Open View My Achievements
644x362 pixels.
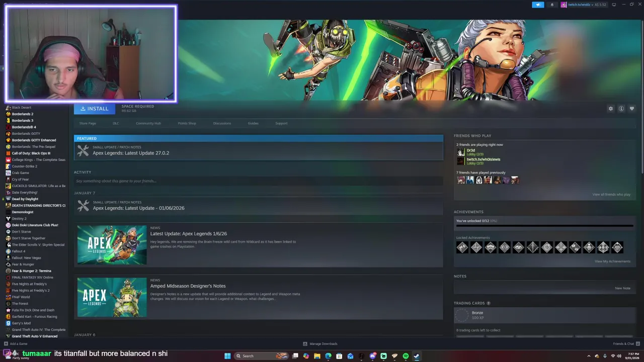click(x=612, y=261)
